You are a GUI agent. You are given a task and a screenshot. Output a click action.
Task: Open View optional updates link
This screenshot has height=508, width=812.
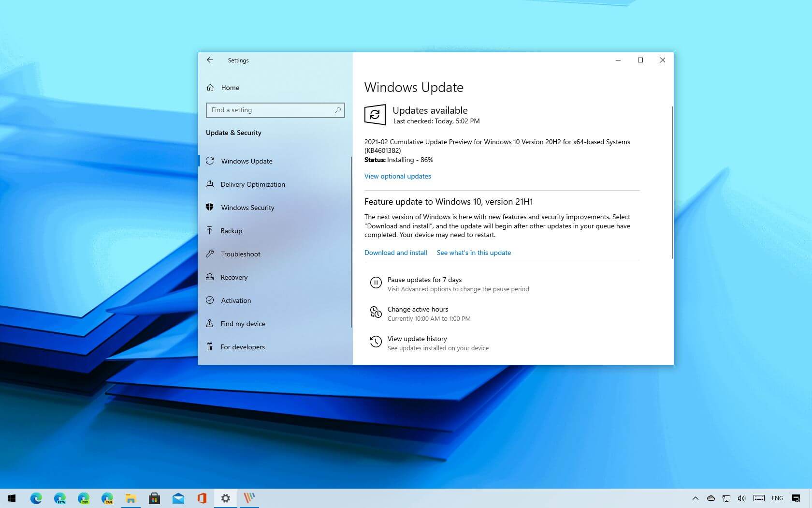(397, 176)
